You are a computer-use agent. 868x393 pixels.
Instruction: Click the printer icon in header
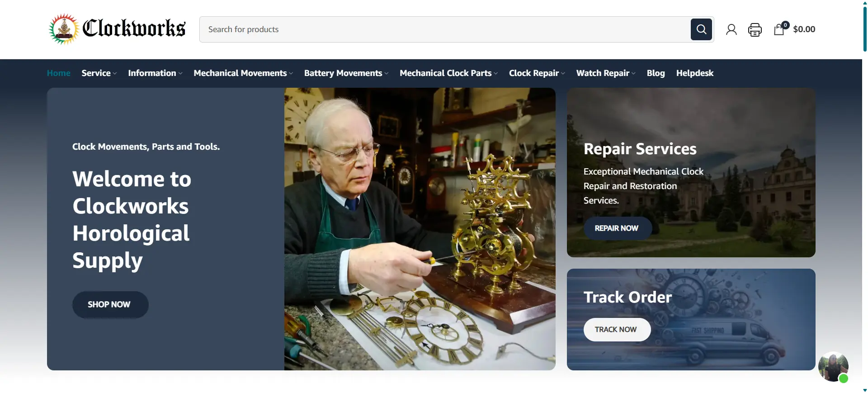tap(755, 29)
